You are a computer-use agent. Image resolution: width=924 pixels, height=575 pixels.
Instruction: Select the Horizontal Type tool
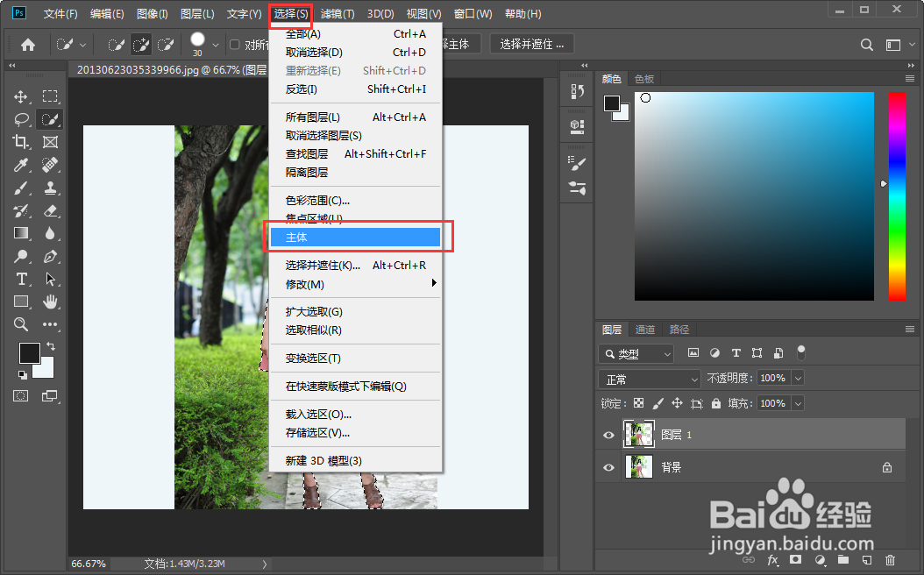(x=22, y=279)
